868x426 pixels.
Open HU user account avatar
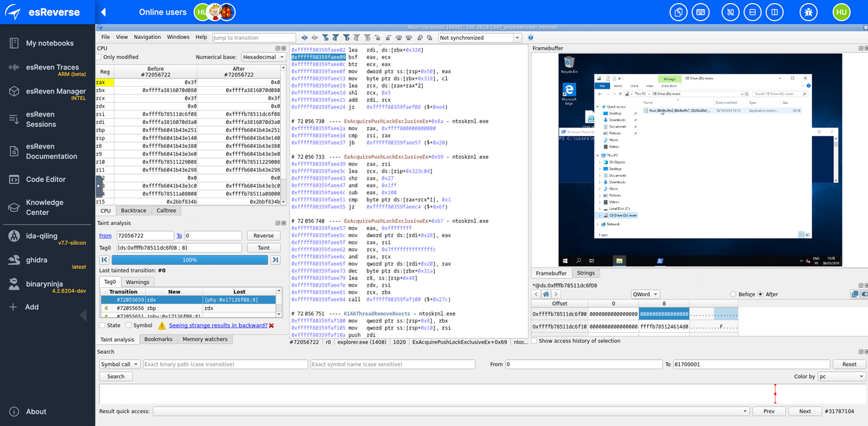click(x=841, y=12)
